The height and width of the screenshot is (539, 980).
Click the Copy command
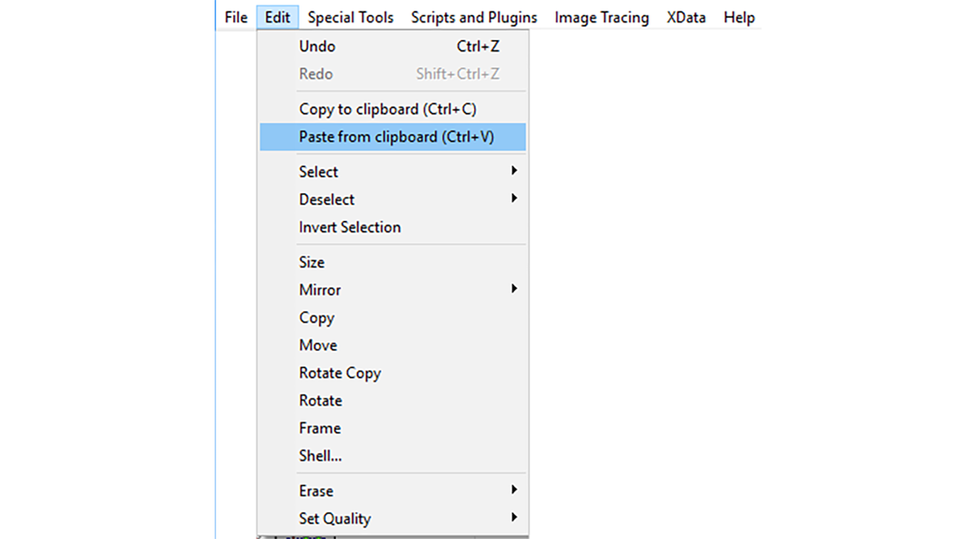click(x=315, y=317)
